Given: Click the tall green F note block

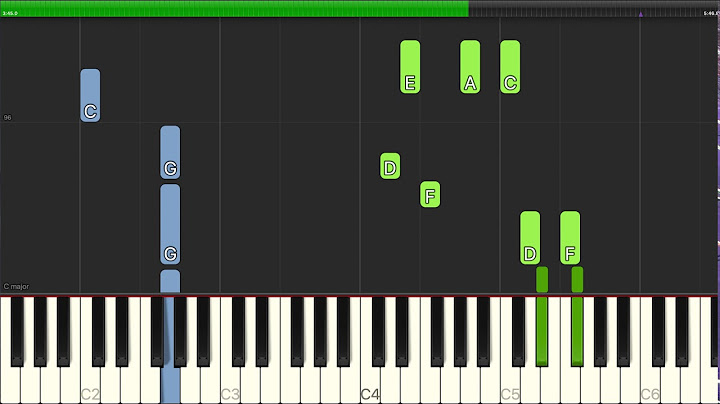Looking at the screenshot, I should (x=570, y=238).
